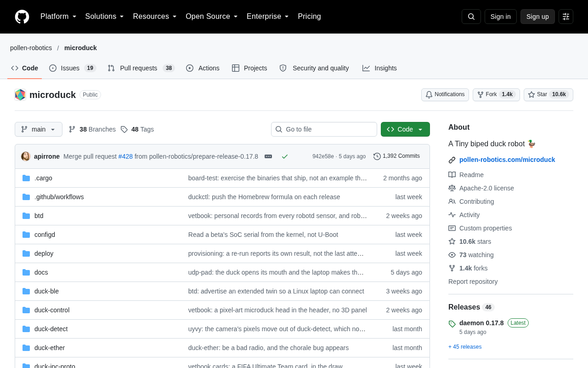Fork the microduck repository
Viewport: 588px width, 368px height.
[x=496, y=95]
